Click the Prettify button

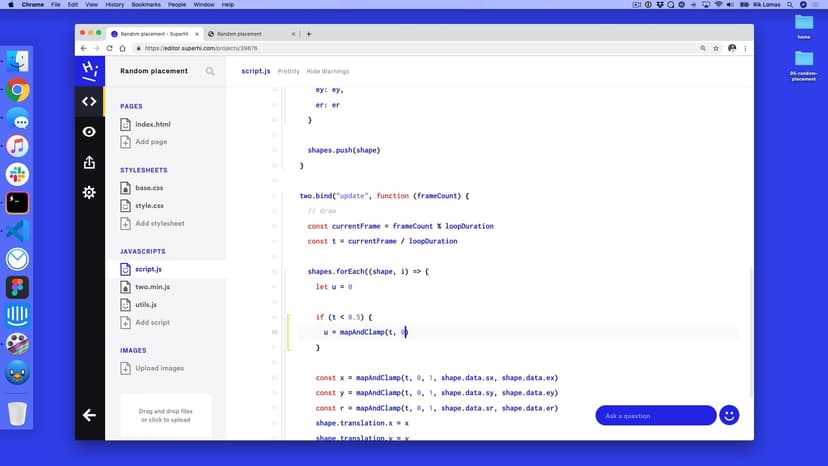[288, 71]
